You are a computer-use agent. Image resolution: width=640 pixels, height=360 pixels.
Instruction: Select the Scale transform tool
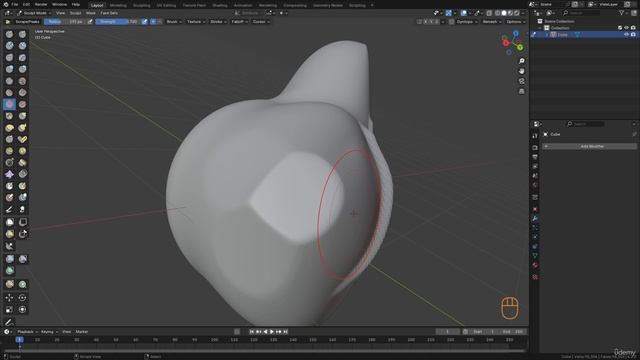click(x=9, y=309)
